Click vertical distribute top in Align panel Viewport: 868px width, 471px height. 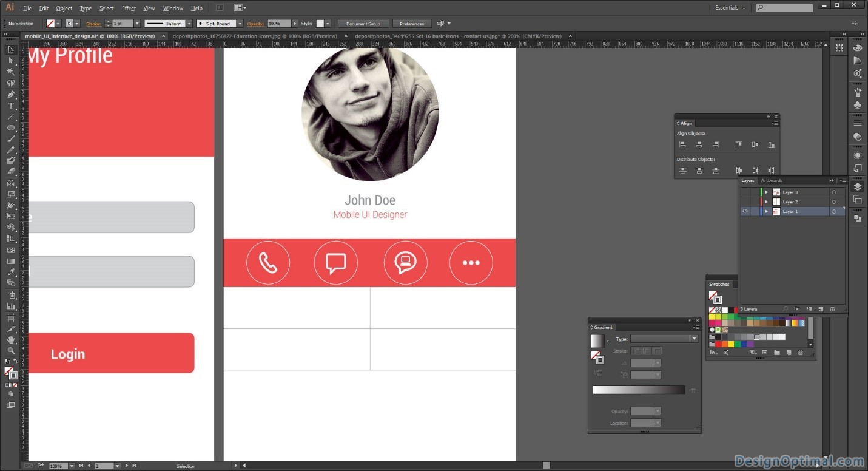click(682, 171)
